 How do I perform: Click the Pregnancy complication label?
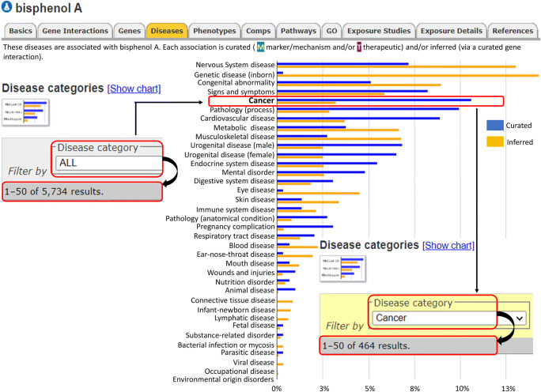coord(236,227)
